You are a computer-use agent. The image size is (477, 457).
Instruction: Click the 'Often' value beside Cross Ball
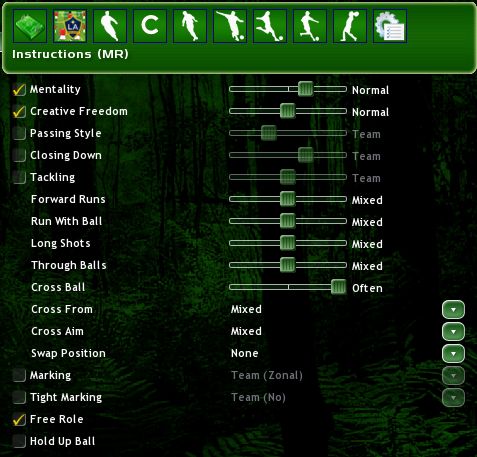tap(367, 288)
